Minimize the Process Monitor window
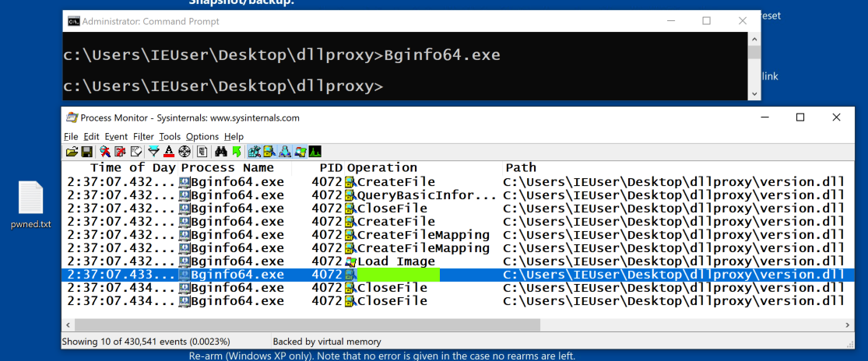Viewport: 868px width, 361px height. coord(764,117)
